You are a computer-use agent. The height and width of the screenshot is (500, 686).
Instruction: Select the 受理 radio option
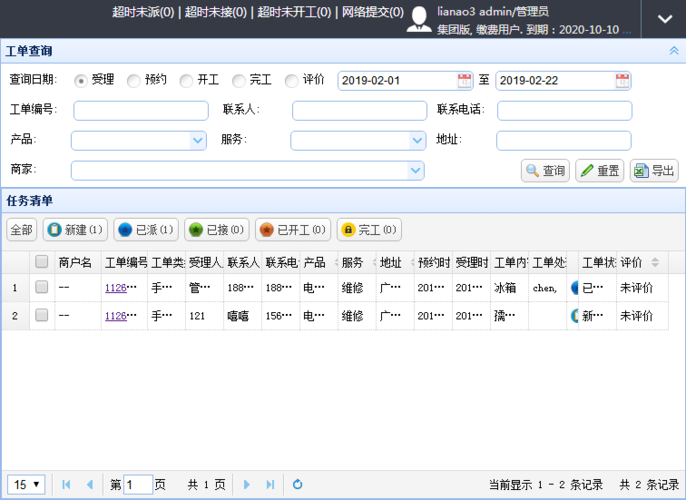(x=80, y=81)
